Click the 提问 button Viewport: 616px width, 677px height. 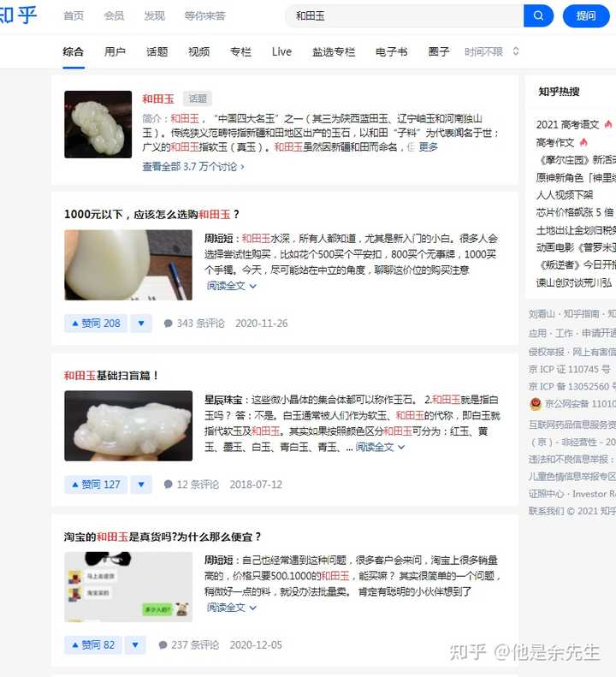click(x=586, y=16)
